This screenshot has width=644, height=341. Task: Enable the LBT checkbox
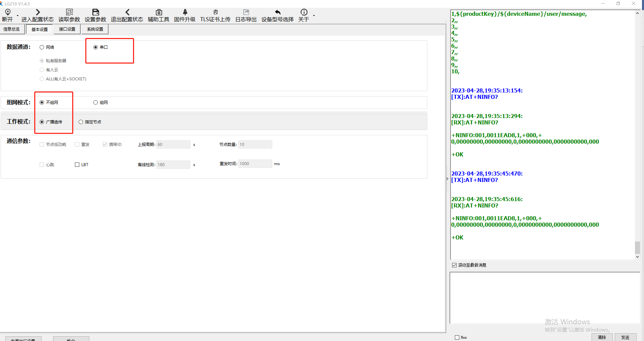(x=77, y=165)
